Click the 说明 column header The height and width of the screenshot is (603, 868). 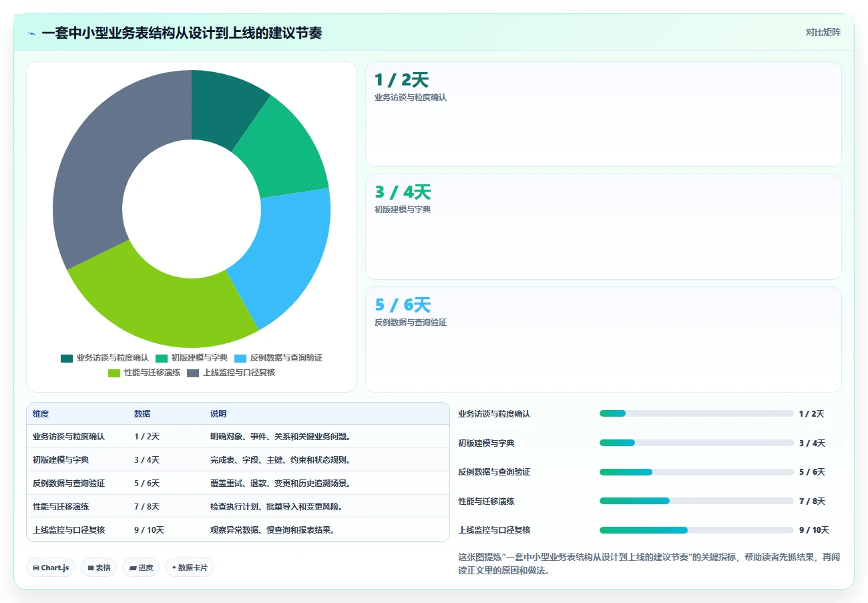218,414
